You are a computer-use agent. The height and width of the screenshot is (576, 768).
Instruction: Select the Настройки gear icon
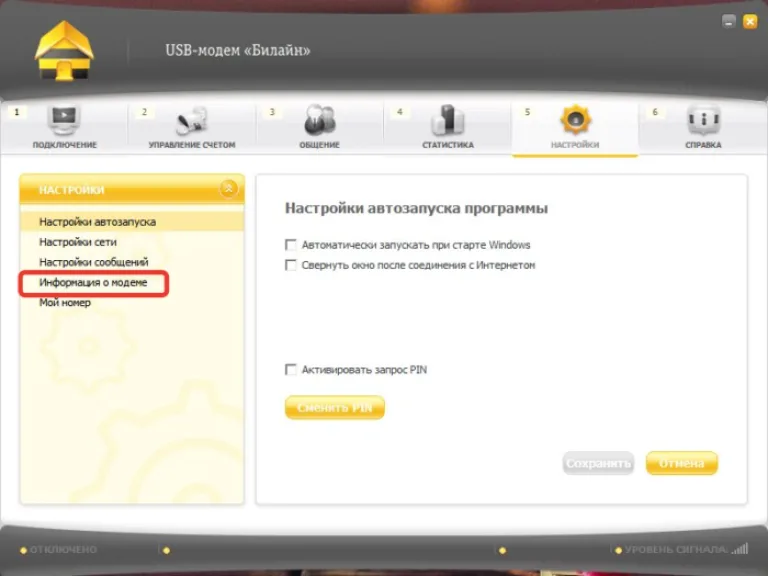575,120
